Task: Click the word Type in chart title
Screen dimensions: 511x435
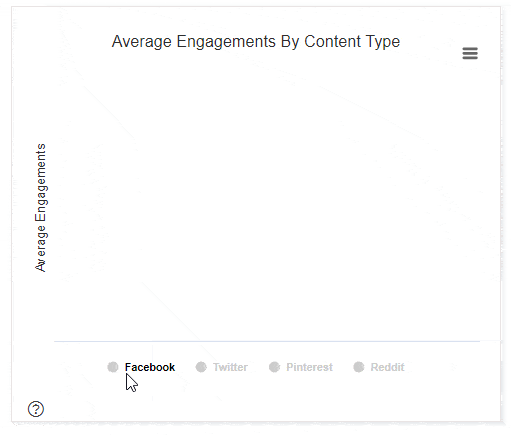Action: click(x=383, y=43)
